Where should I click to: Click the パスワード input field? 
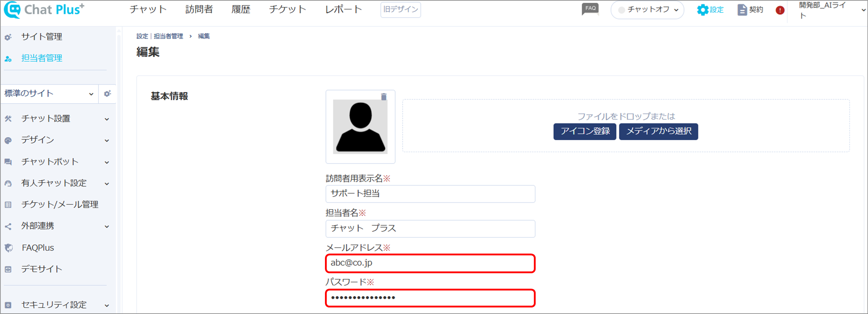tap(430, 298)
